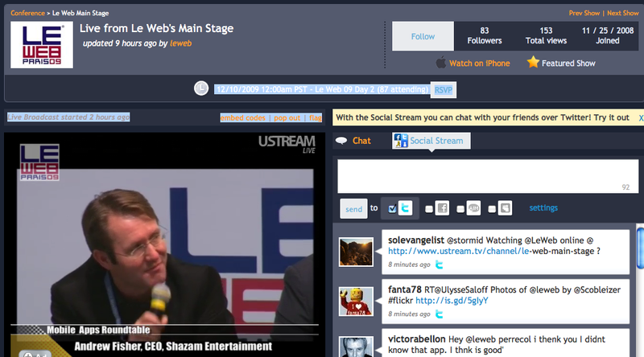Click the clock icon beside the event date
644x357 pixels.
point(201,88)
